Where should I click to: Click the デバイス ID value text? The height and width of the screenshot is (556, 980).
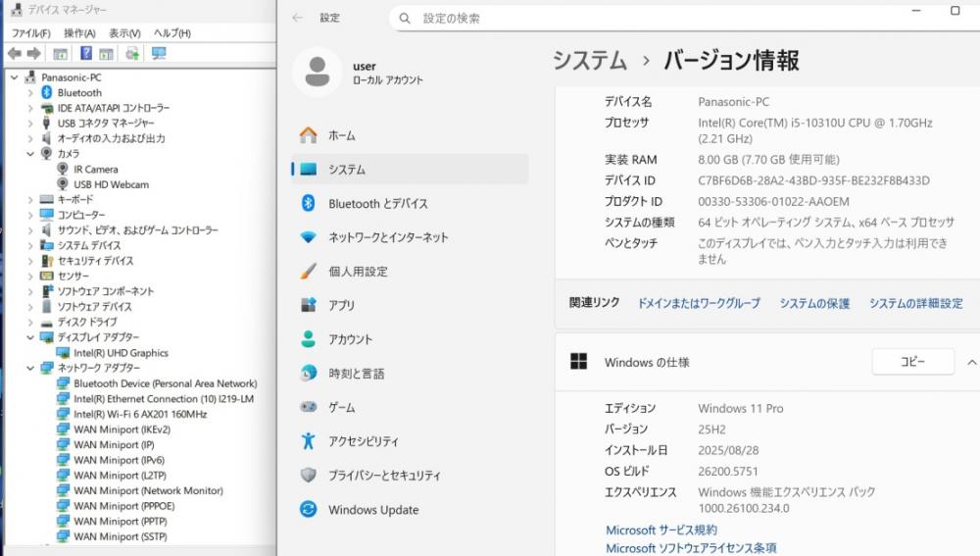pyautogui.click(x=813, y=180)
